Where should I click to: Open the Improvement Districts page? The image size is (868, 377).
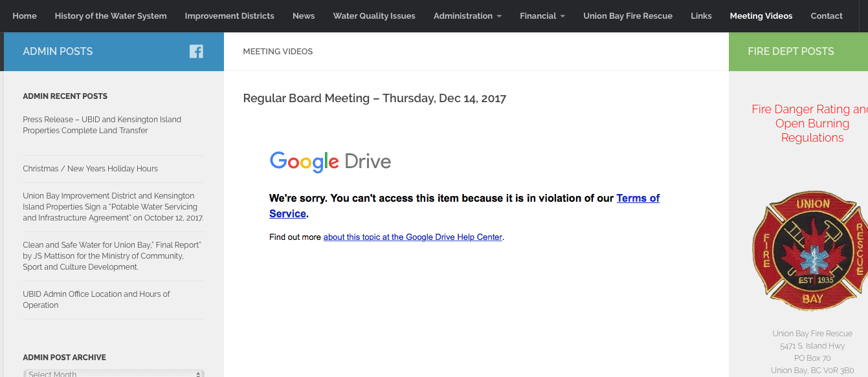coord(229,16)
